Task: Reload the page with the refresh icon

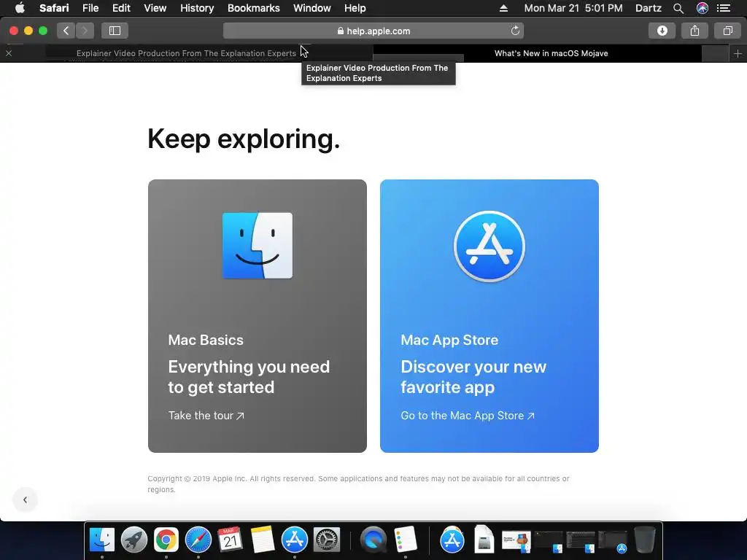Action: (515, 31)
